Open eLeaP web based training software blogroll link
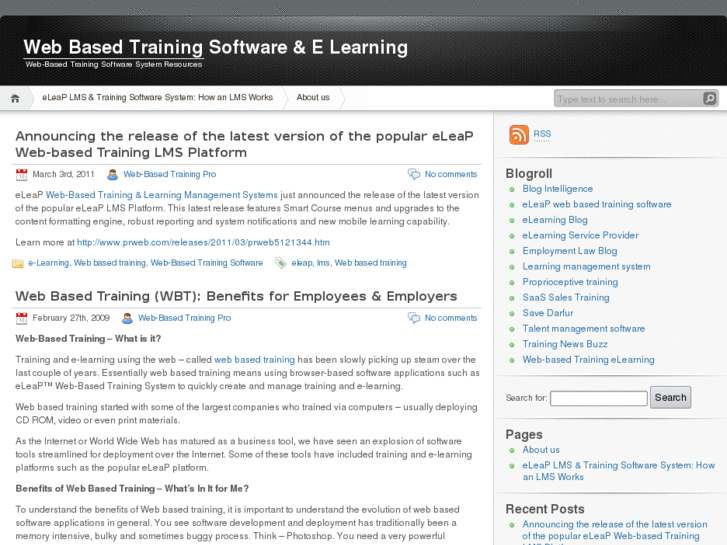This screenshot has height=545, width=727. (x=597, y=205)
